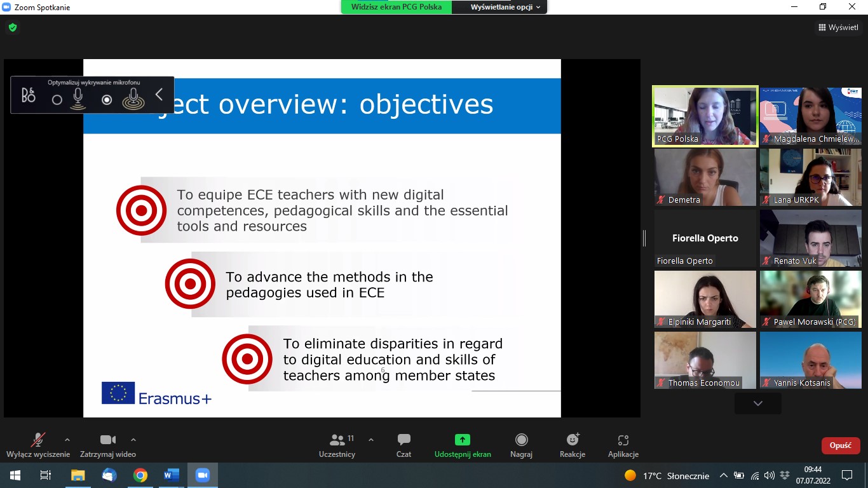868x488 pixels.
Task: Open the Wyświetlanie opcji dropdown
Action: pos(505,7)
